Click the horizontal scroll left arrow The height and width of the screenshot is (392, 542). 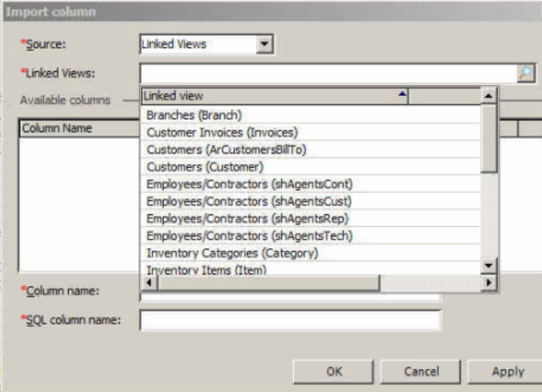[x=149, y=283]
